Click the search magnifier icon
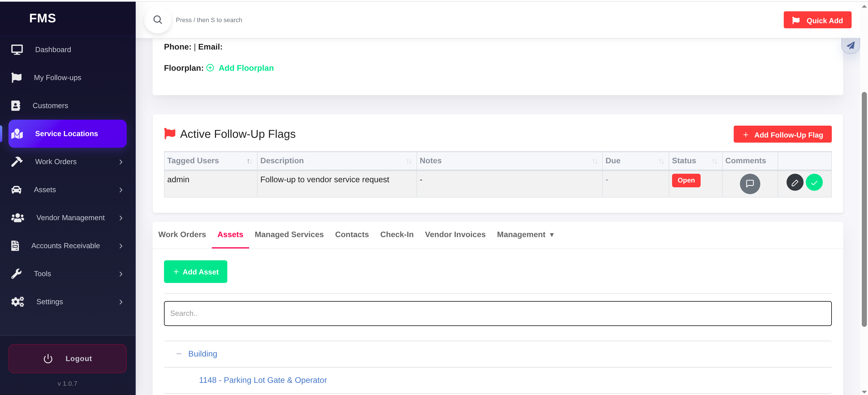Image resolution: width=868 pixels, height=395 pixels. coord(158,20)
